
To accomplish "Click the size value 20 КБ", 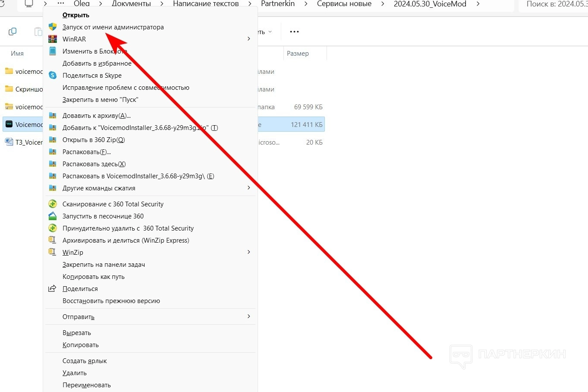I will [314, 142].
